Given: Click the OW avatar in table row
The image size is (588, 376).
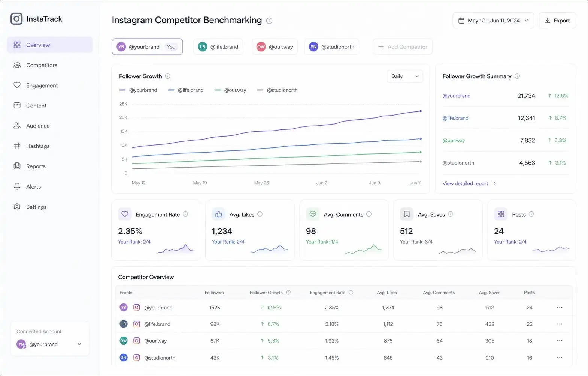Looking at the screenshot, I should [x=124, y=341].
